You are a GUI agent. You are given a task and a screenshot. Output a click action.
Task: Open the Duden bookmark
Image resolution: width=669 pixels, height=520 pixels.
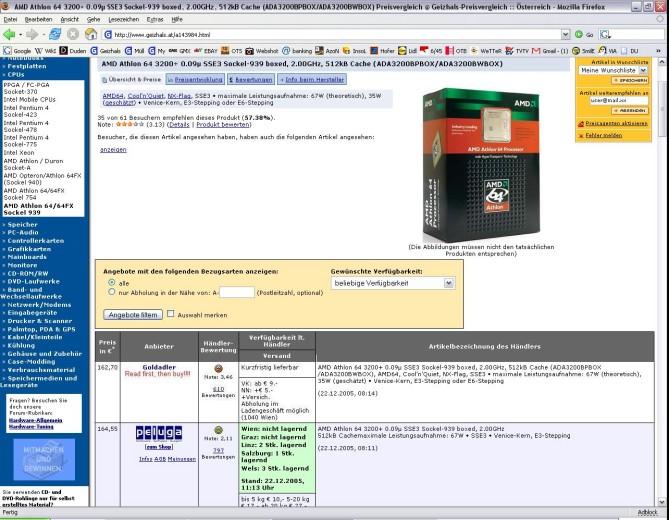pyautogui.click(x=73, y=51)
